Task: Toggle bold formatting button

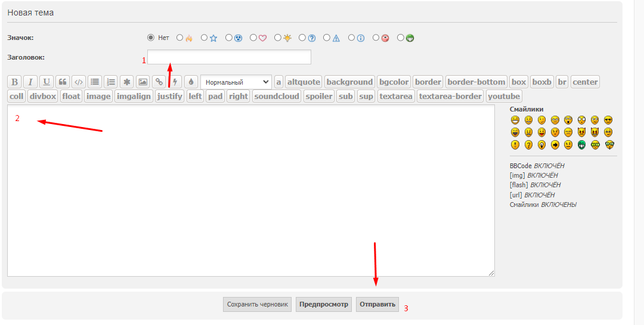Action: pos(14,82)
